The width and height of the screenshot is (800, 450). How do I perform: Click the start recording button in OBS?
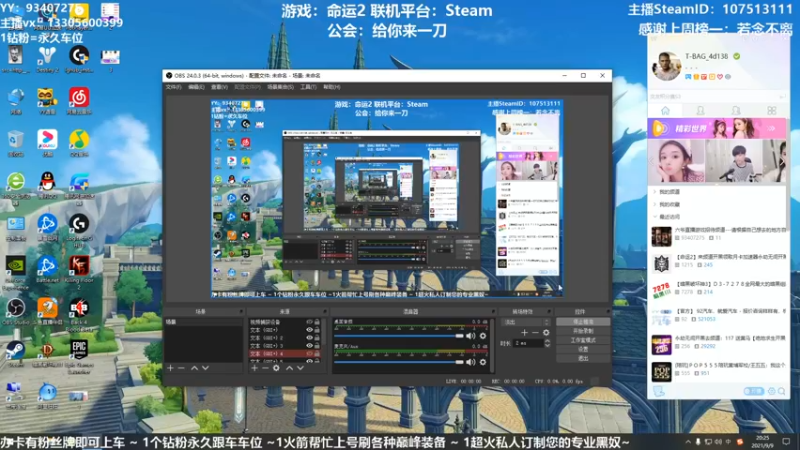(x=583, y=331)
